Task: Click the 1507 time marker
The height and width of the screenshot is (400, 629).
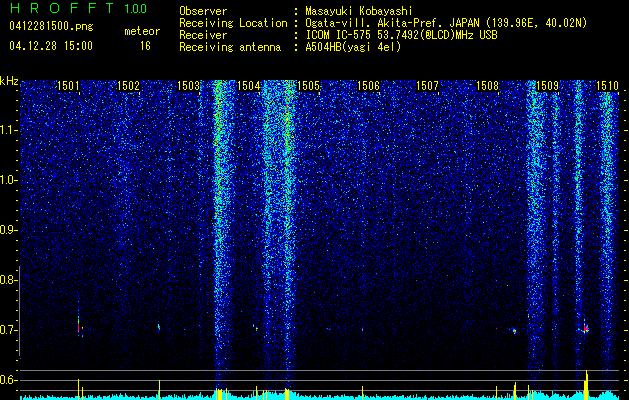Action: point(427,85)
